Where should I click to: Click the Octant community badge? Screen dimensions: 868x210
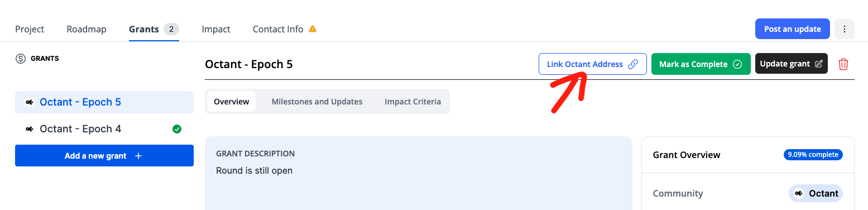point(816,193)
